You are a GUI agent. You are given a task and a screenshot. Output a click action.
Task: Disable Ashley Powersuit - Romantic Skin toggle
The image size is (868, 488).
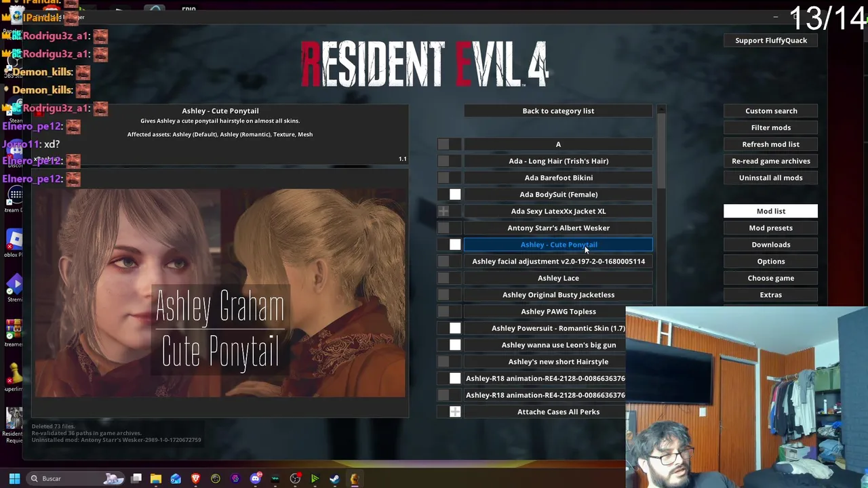pyautogui.click(x=449, y=328)
